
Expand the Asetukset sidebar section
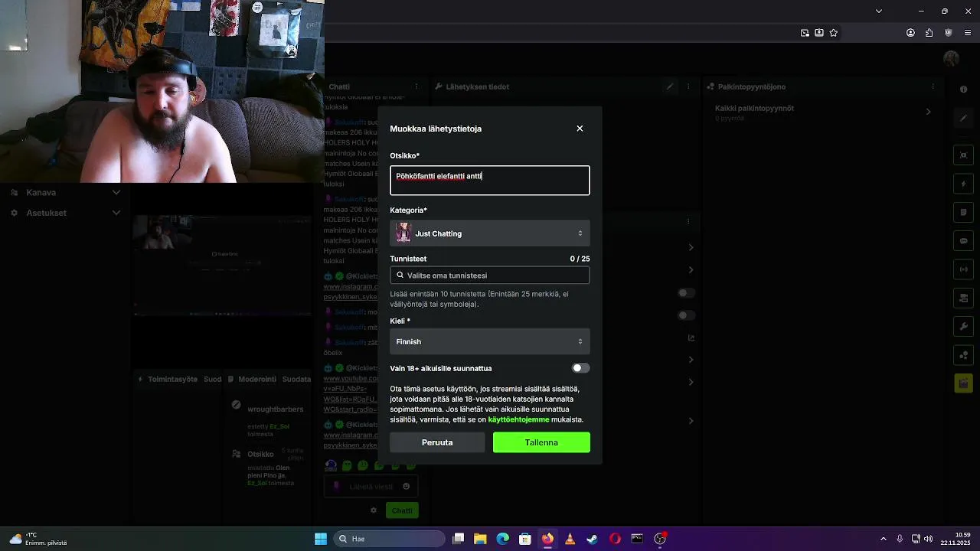[x=66, y=213]
